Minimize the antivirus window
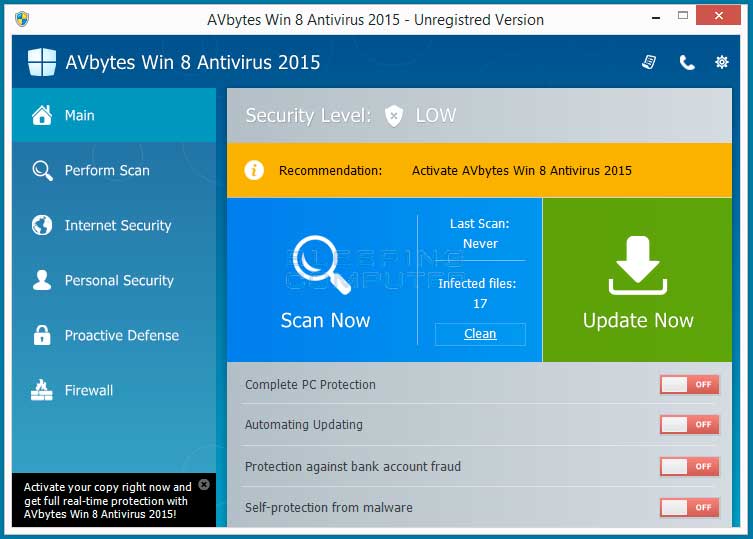 coord(656,16)
